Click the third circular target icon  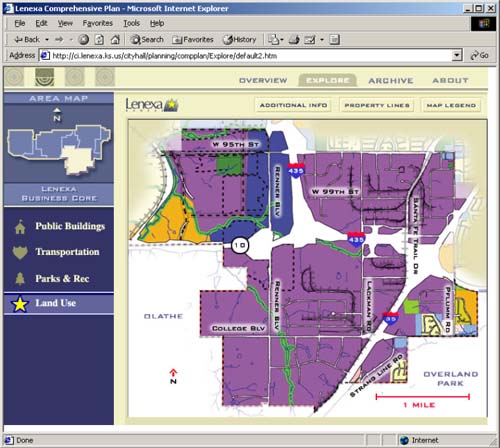(x=75, y=77)
